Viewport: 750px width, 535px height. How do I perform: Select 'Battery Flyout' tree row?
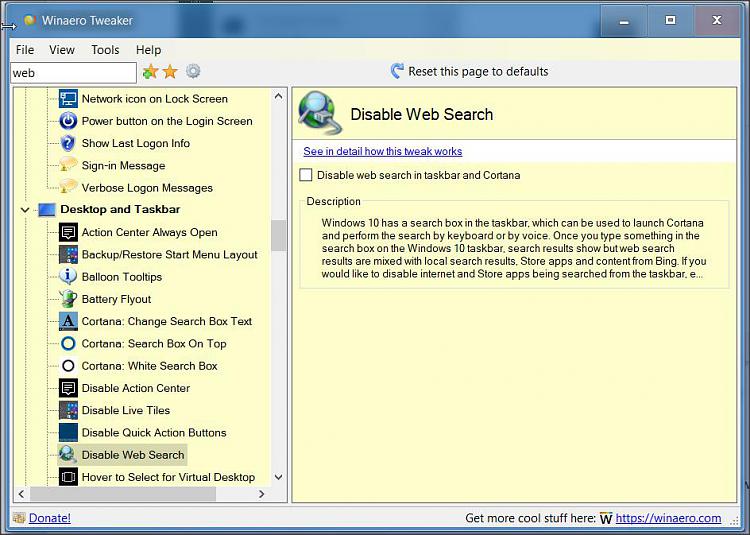click(x=116, y=299)
